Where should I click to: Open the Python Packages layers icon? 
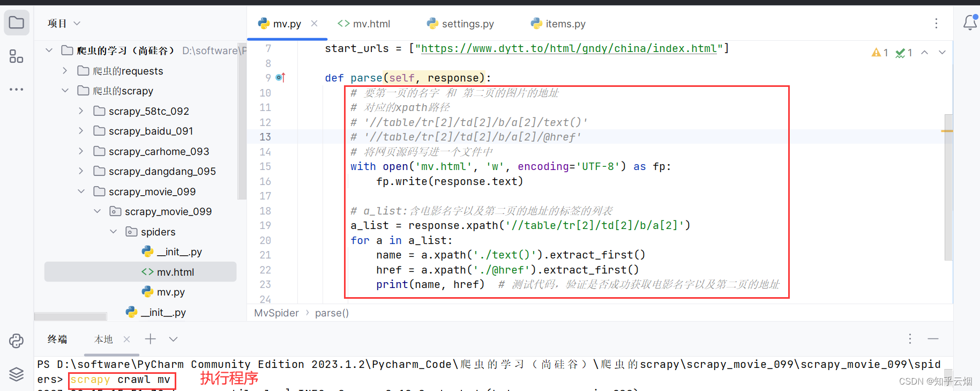[17, 374]
